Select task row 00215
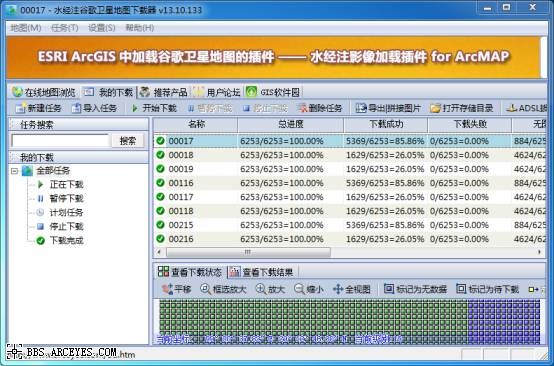554x366 pixels. click(350, 225)
